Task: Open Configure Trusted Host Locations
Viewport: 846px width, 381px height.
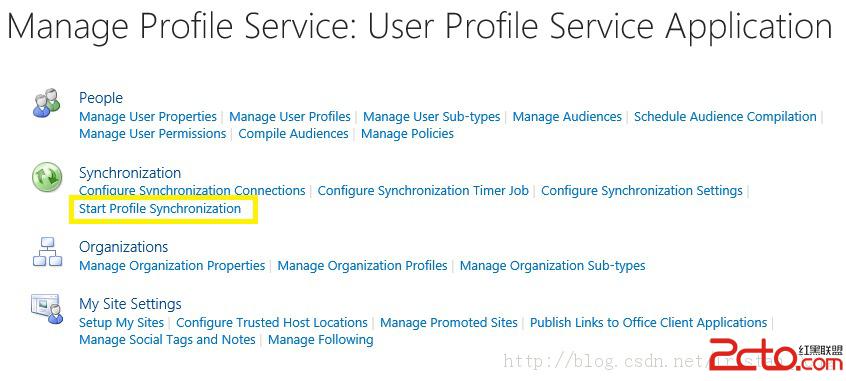Action: coord(272,323)
